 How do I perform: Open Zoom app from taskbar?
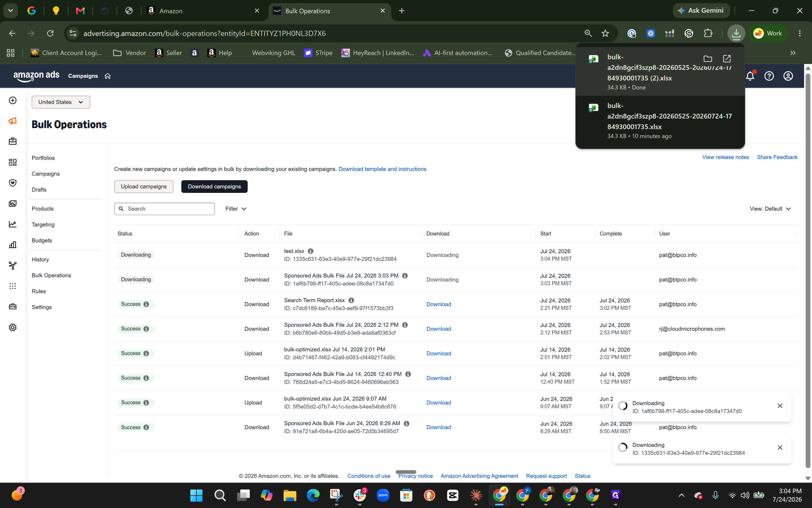(383, 495)
